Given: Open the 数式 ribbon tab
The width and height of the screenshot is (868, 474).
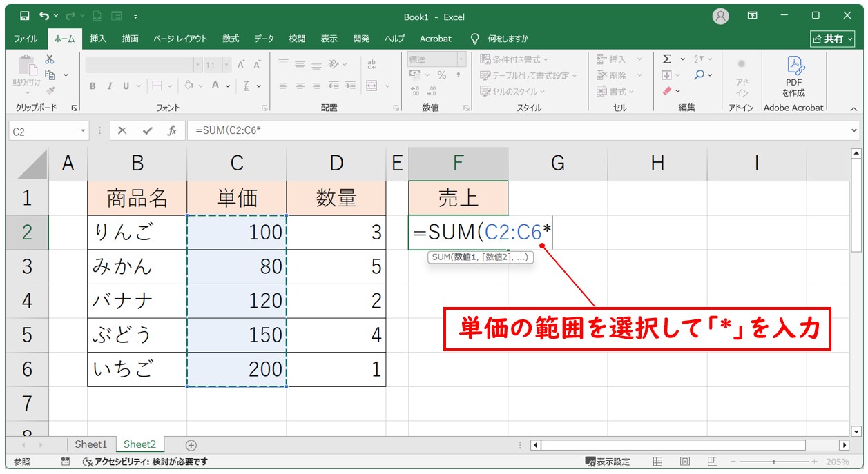Looking at the screenshot, I should point(231,39).
